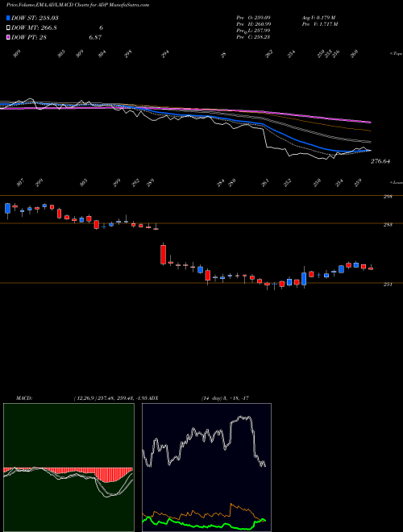Click the 'Pre C: 258.28' close value

click(253, 36)
